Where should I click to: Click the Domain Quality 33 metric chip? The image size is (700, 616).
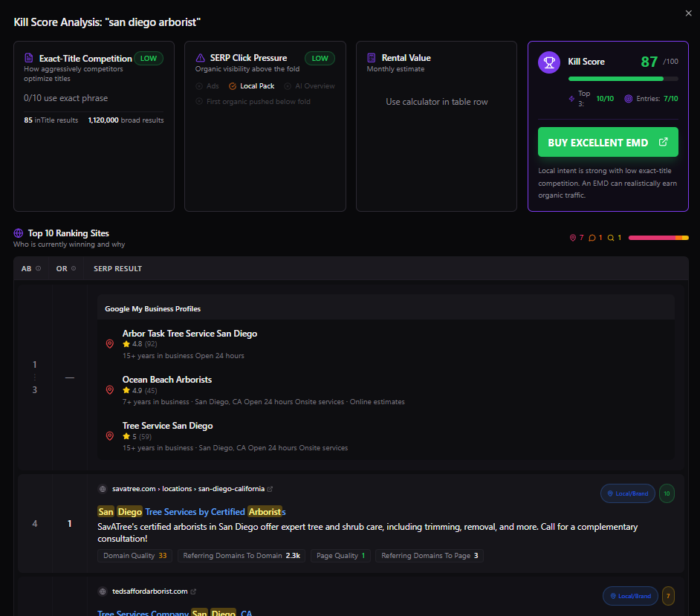click(x=135, y=555)
